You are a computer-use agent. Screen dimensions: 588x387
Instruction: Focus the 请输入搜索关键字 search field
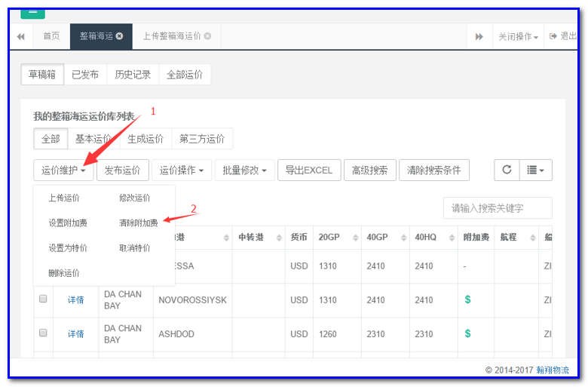(x=498, y=207)
